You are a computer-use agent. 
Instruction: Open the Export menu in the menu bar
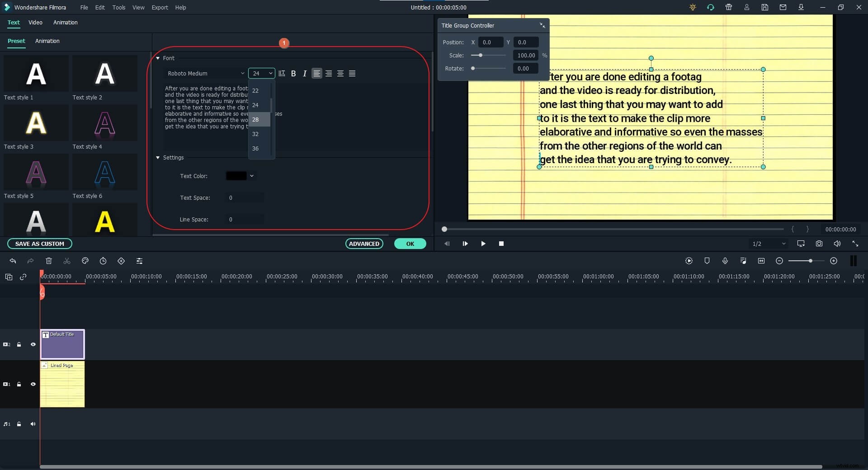coord(160,7)
